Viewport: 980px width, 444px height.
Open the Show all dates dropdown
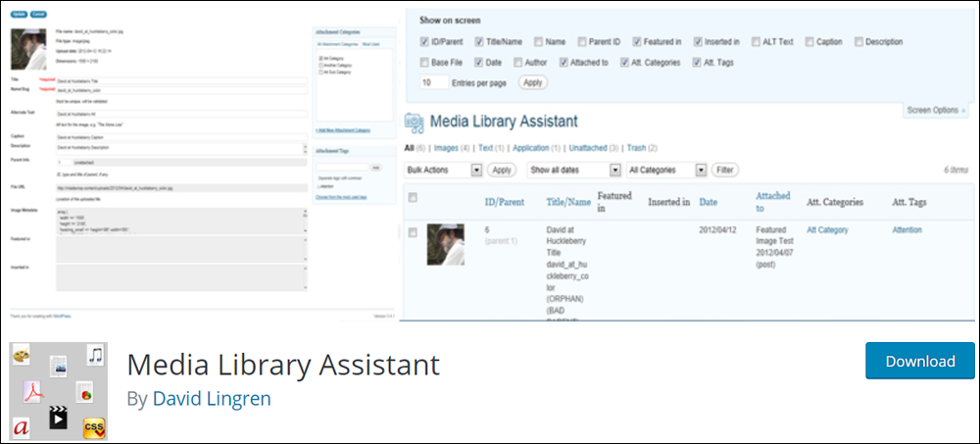574,171
